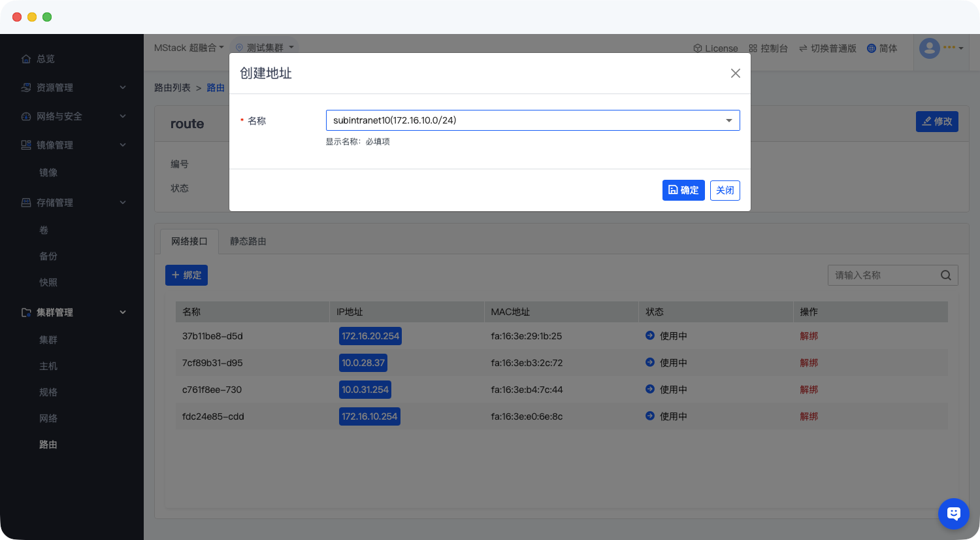
Task: Click the globe language icon
Action: tap(871, 48)
